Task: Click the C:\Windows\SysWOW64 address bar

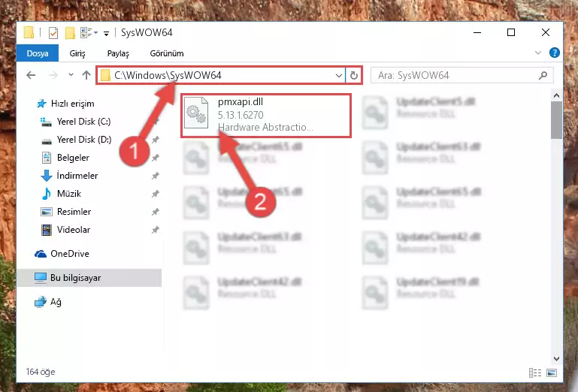Action: (221, 76)
